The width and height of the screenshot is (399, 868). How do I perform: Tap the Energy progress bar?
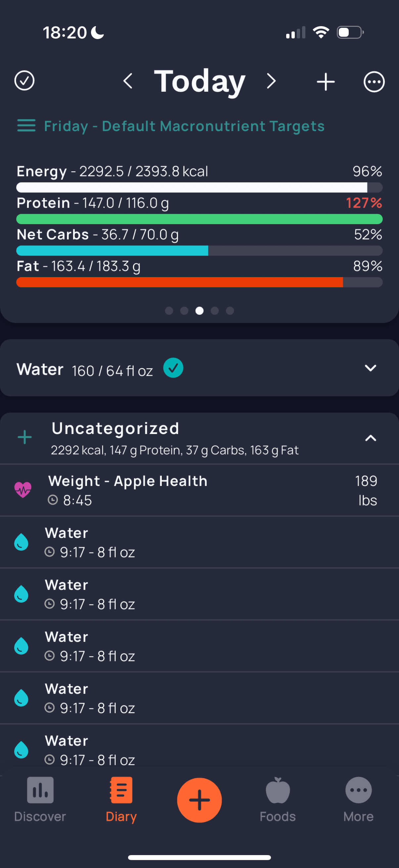pos(199,187)
